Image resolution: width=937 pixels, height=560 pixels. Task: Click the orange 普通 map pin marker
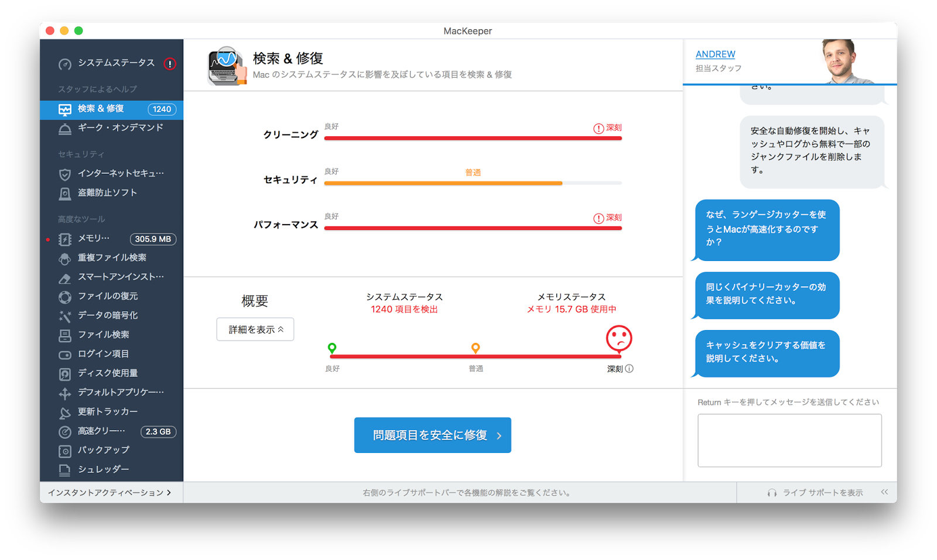pyautogui.click(x=476, y=349)
